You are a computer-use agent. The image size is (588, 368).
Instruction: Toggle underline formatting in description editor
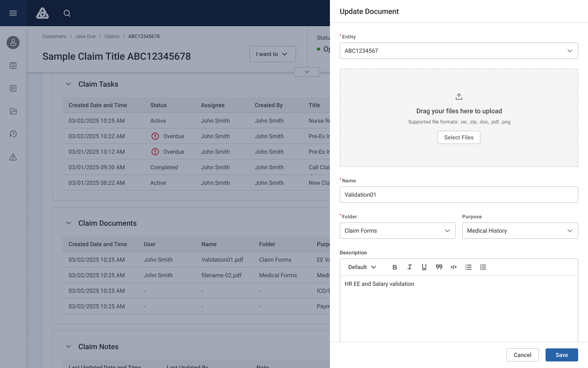[x=424, y=267]
